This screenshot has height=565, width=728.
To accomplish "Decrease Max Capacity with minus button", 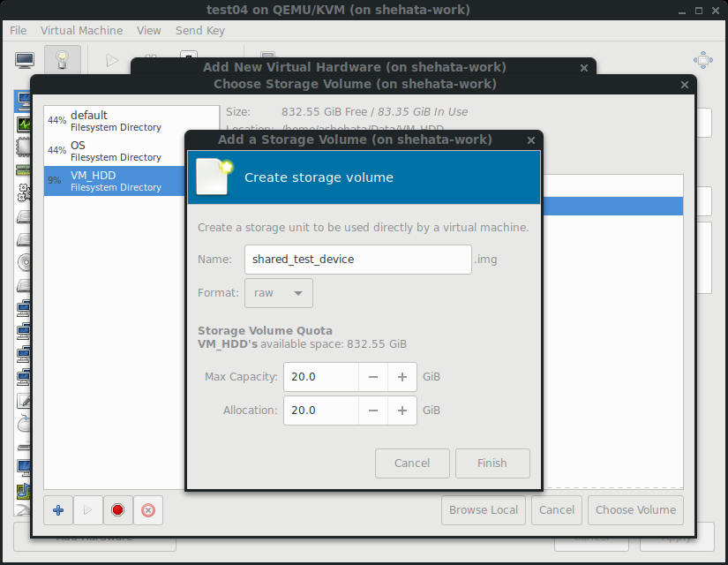I will [373, 377].
